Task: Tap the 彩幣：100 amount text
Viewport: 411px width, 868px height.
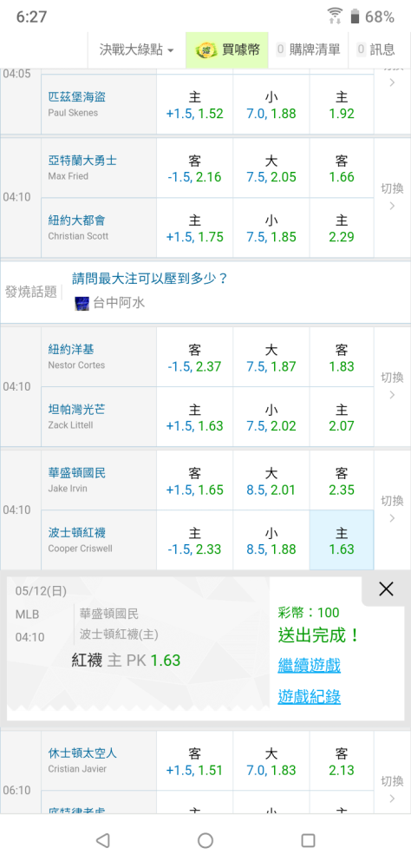Action: (309, 612)
